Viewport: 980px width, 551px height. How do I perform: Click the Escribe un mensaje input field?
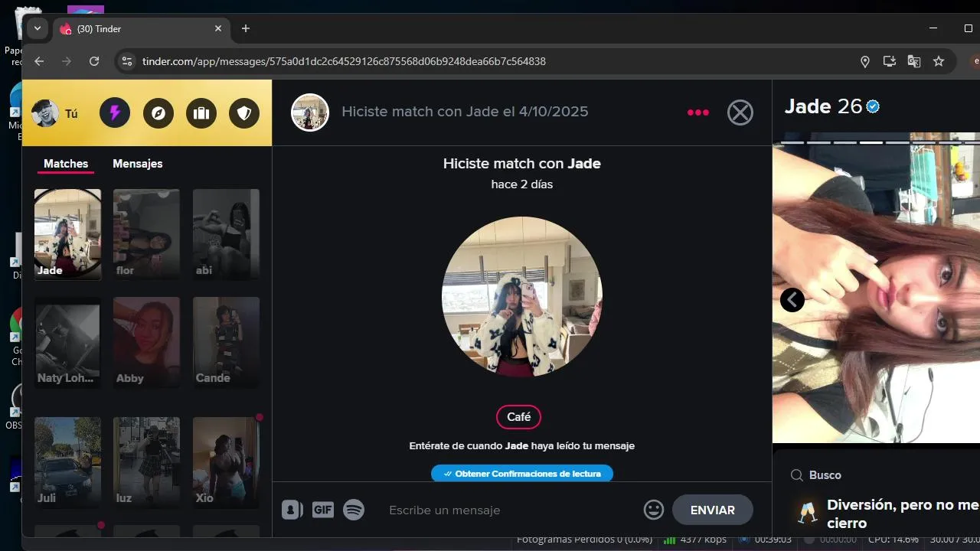[x=509, y=510]
